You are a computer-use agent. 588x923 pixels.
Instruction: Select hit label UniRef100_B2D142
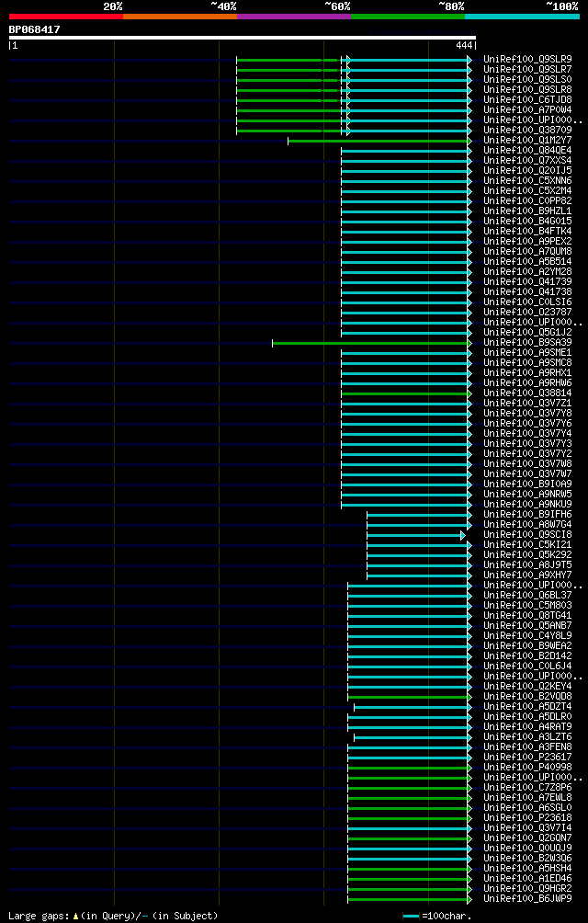pyautogui.click(x=527, y=655)
